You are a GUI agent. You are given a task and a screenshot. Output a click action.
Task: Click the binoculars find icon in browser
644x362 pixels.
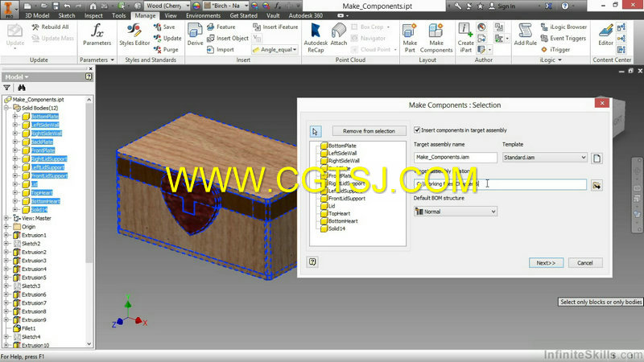(22, 88)
